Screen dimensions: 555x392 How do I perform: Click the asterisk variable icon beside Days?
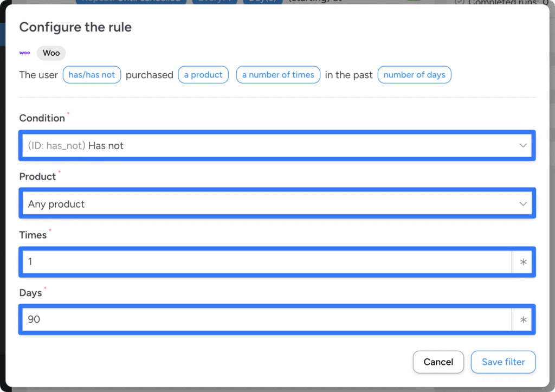(x=522, y=319)
